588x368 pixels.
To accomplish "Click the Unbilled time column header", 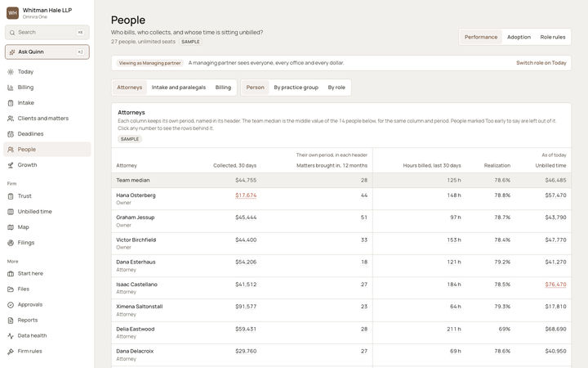I will (550, 165).
